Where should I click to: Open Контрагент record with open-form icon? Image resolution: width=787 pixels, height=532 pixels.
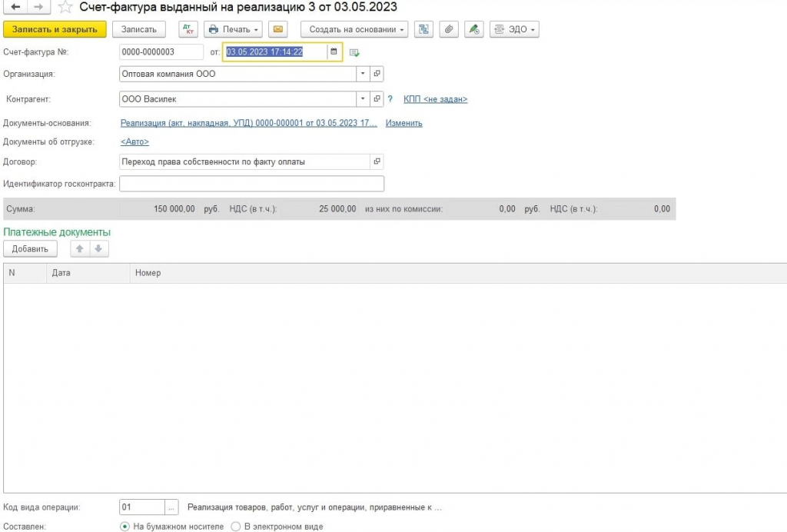click(x=377, y=99)
